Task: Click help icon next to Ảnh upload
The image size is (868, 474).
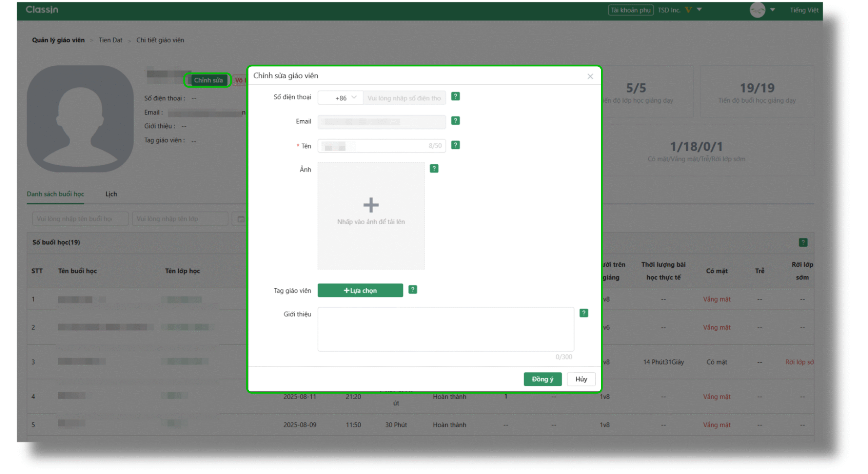Action: [x=434, y=168]
